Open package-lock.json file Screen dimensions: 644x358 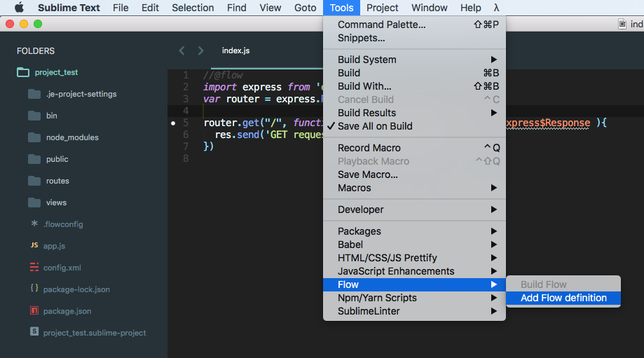tap(76, 289)
